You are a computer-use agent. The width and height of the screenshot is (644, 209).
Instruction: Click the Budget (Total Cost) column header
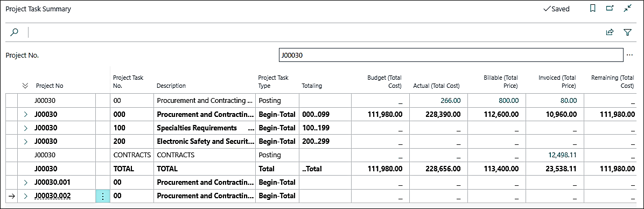(384, 82)
